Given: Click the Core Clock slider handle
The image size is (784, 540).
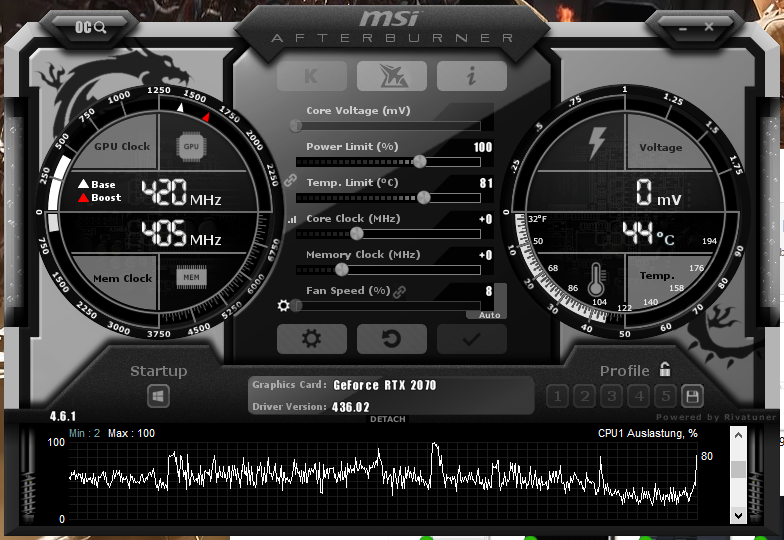Looking at the screenshot, I should [x=356, y=233].
